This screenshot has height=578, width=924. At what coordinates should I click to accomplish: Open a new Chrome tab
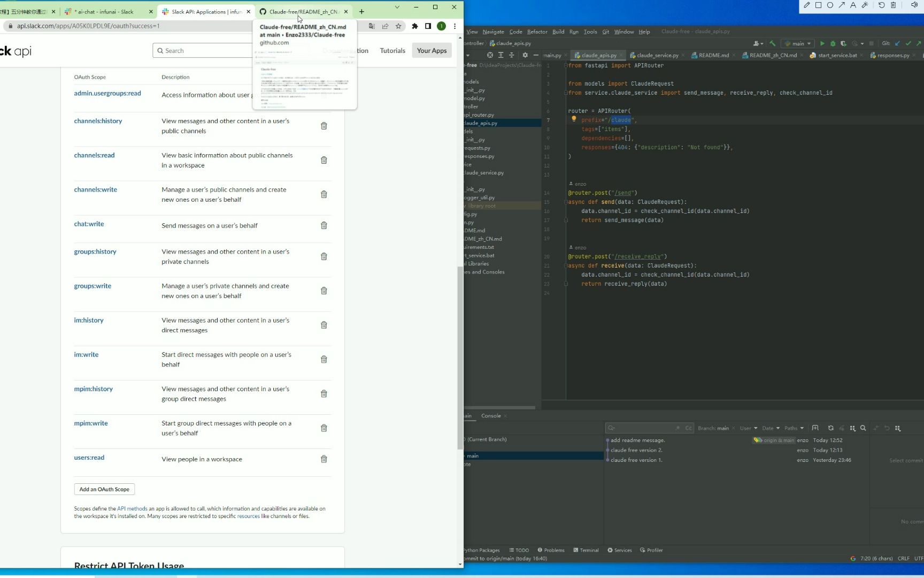pos(361,11)
